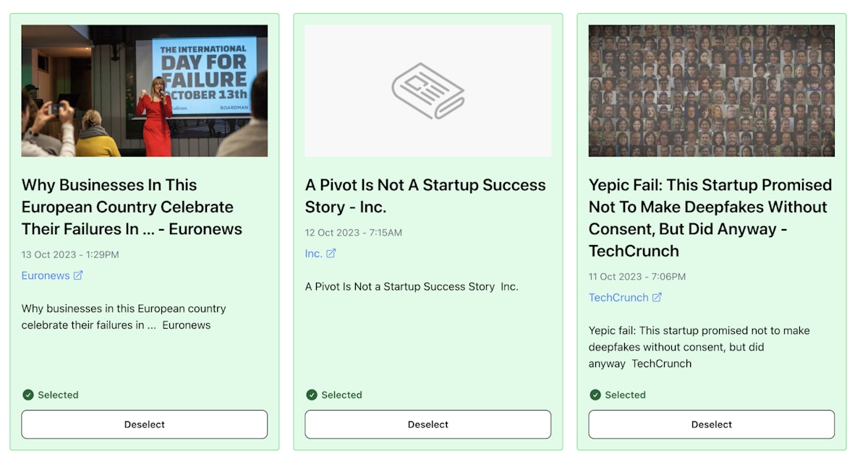The height and width of the screenshot is (459, 868).
Task: Open the Inc. source link
Action: tap(313, 254)
